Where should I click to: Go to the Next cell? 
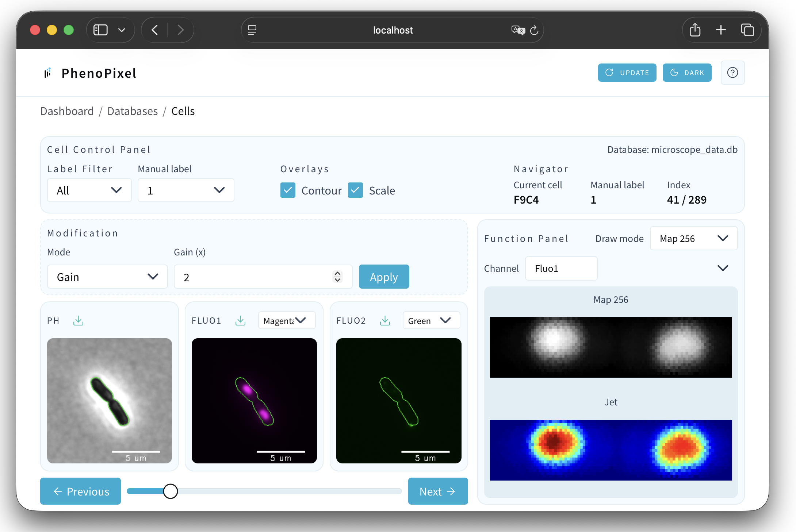click(x=438, y=491)
